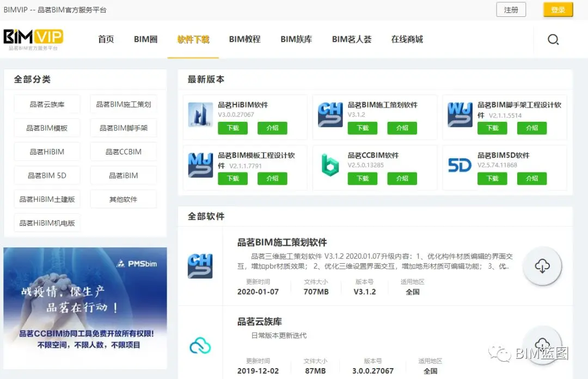Open the BIM圈 navigation tab
The image size is (588, 379).
145,39
